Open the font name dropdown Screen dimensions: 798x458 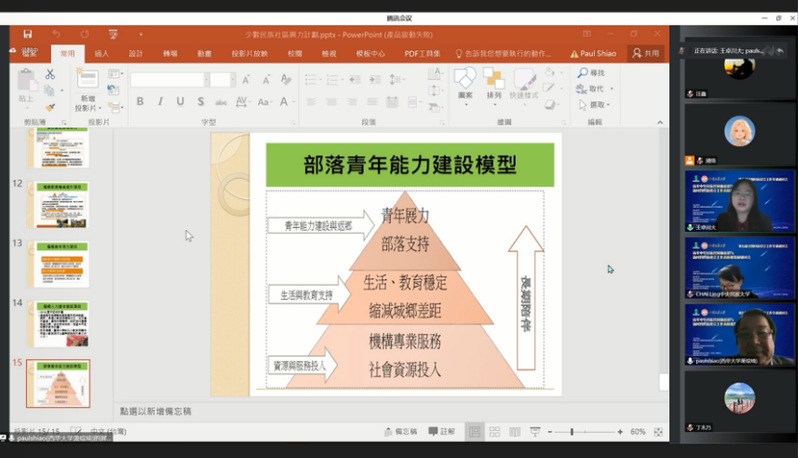[167, 79]
